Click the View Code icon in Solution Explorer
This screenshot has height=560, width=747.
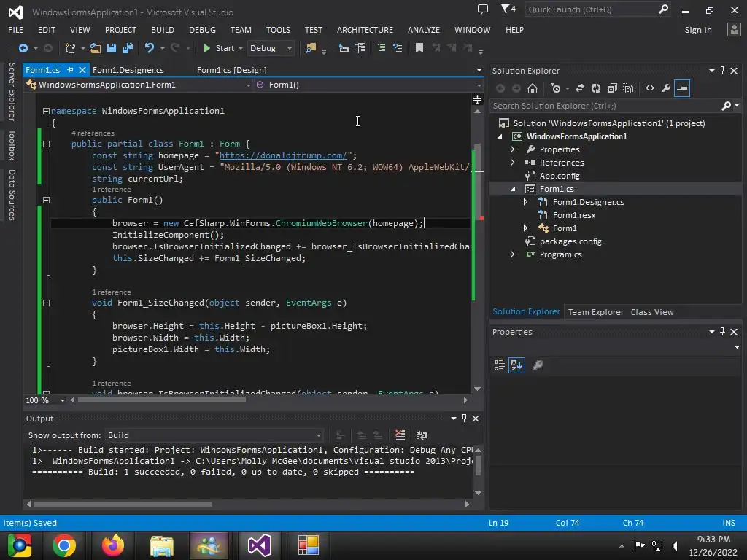pos(650,88)
